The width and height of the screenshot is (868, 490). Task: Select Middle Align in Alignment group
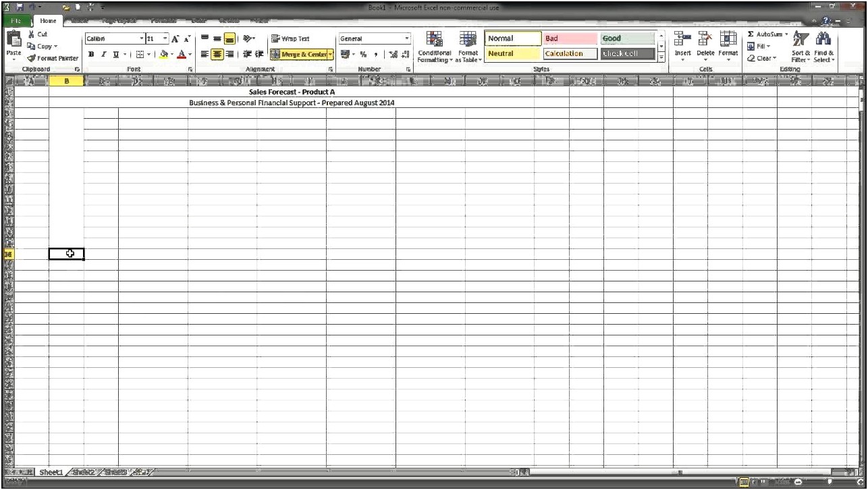point(217,39)
